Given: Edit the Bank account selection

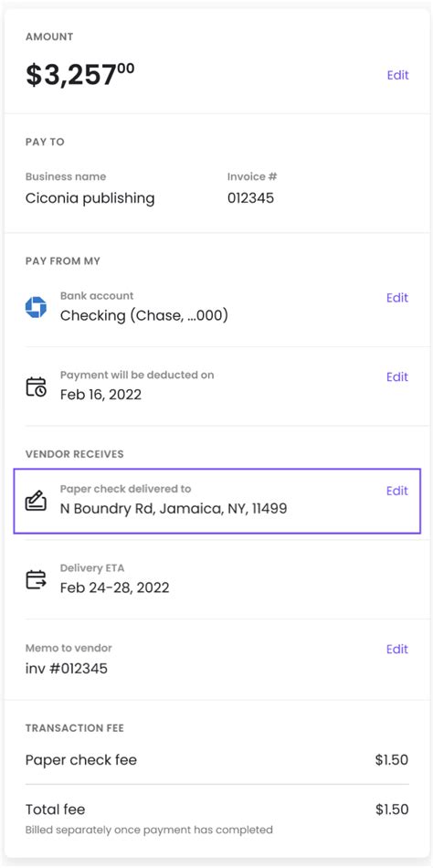Looking at the screenshot, I should (x=397, y=298).
